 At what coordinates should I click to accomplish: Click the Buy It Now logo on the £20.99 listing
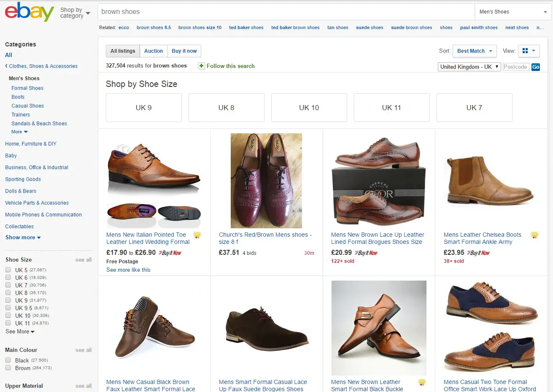point(366,253)
